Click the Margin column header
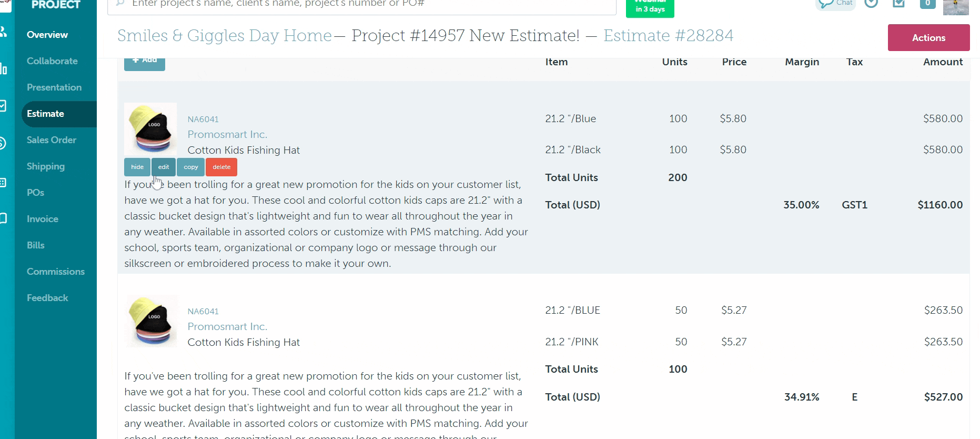 coord(802,62)
